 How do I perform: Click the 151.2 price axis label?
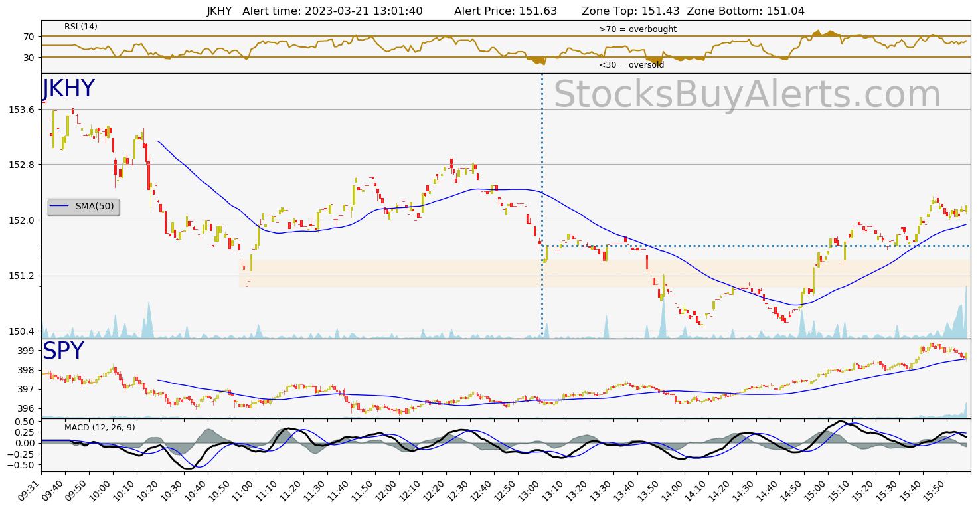tap(23, 276)
